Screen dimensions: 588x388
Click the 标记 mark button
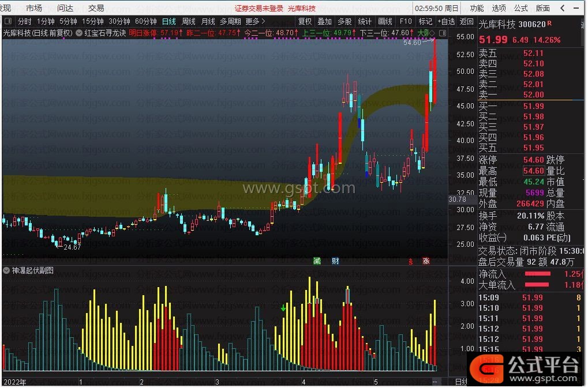coord(425,22)
